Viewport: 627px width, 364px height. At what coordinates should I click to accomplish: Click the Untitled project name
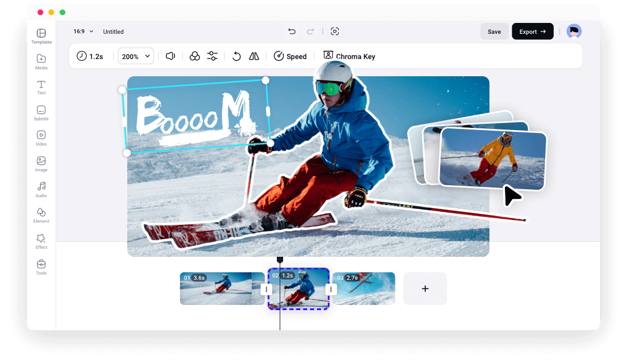click(113, 32)
